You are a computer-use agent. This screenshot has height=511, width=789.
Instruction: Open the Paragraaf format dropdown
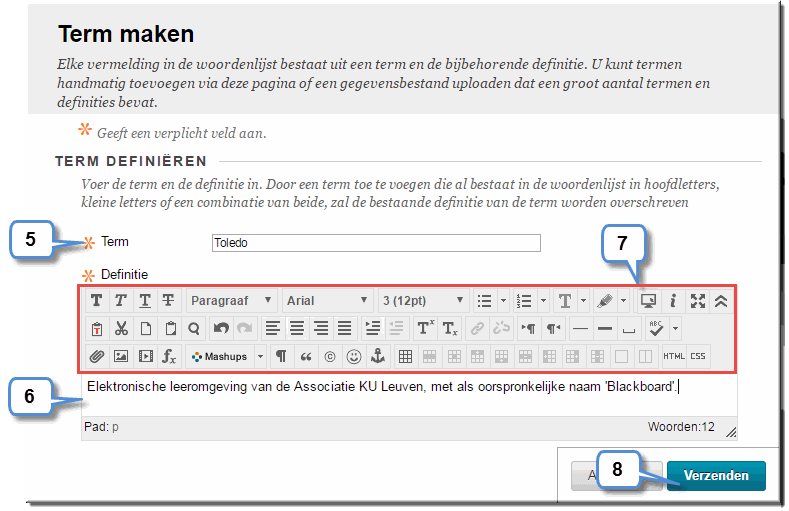[x=231, y=301]
